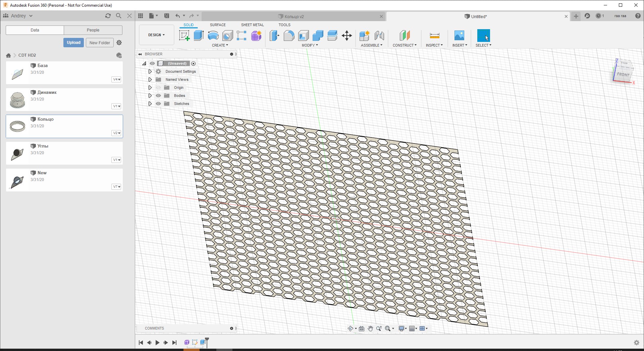
Task: Toggle visibility of the Bodies folder
Action: 158,96
